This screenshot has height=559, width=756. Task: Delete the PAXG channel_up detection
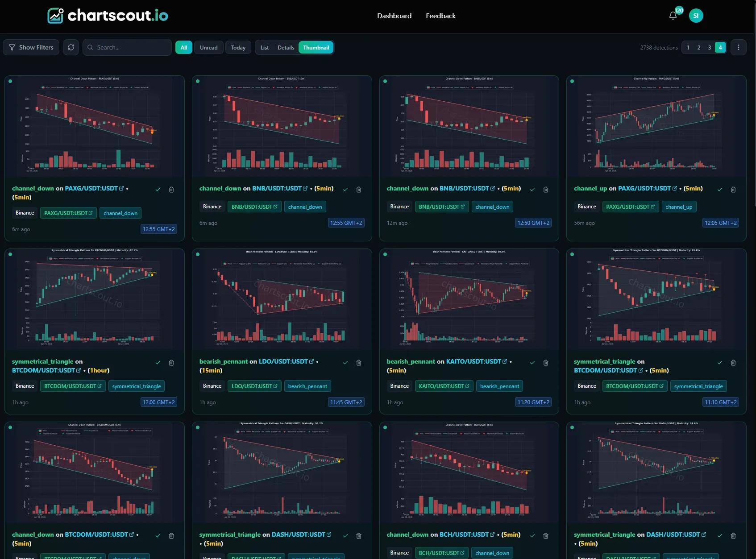(x=733, y=190)
